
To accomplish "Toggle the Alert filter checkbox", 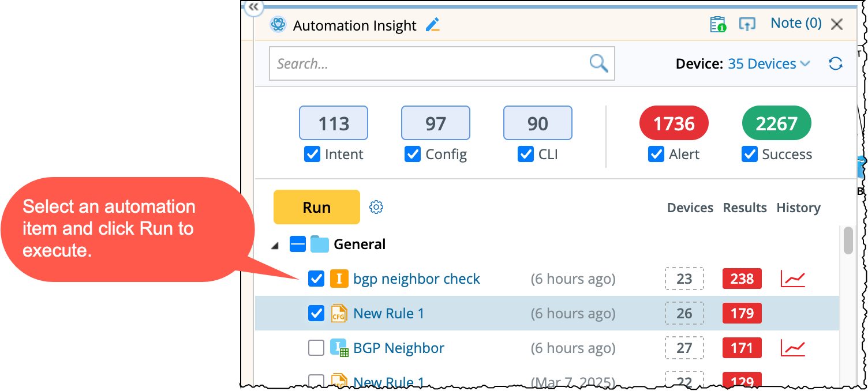I will coord(656,155).
